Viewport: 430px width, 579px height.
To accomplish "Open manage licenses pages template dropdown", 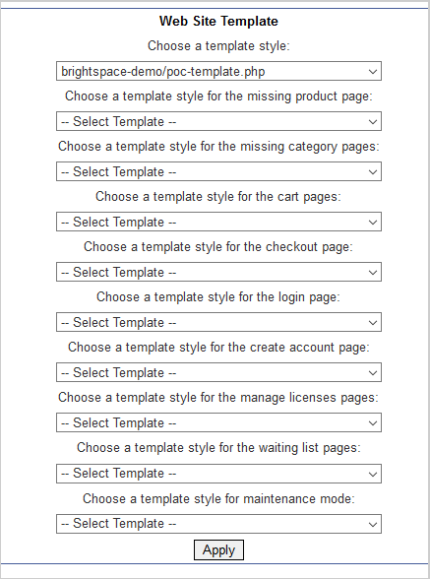I will 219,423.
